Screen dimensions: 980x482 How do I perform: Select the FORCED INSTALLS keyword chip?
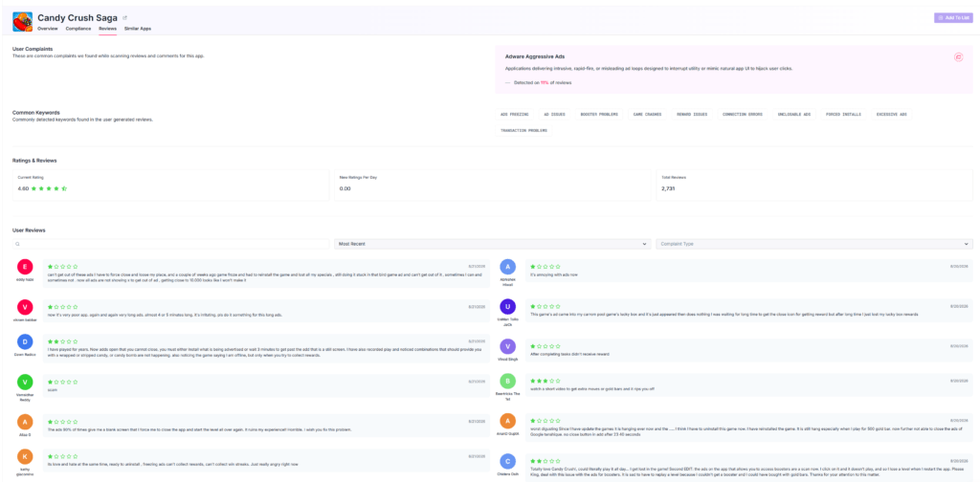[843, 115]
